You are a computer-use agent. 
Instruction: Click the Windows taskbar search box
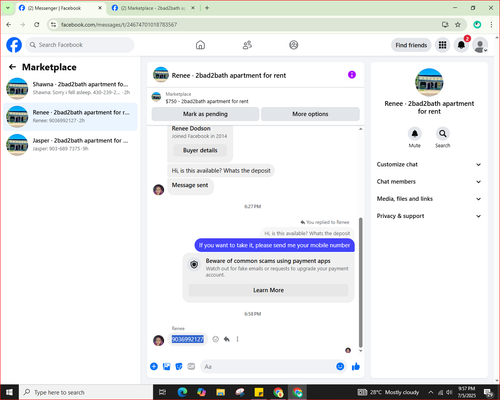86,392
